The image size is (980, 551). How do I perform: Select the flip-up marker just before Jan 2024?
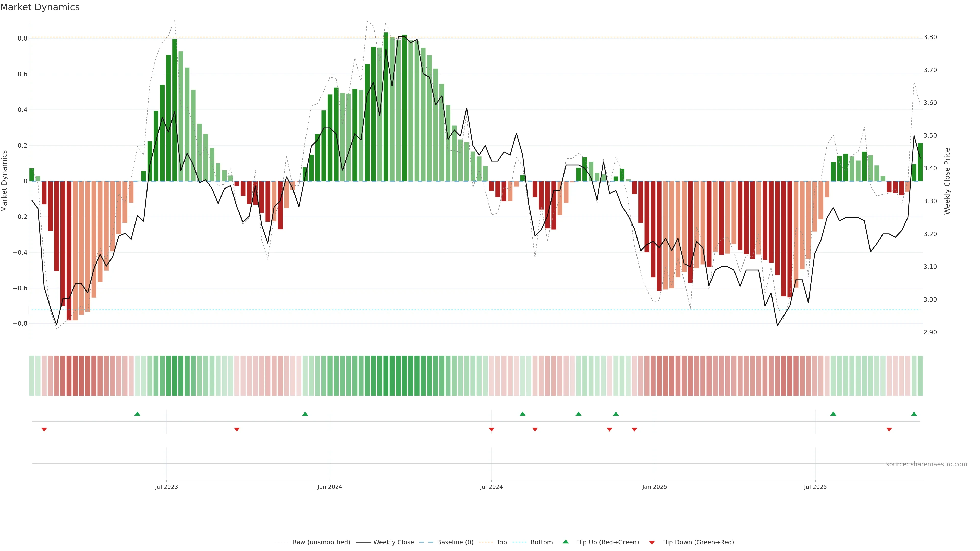[x=305, y=414]
